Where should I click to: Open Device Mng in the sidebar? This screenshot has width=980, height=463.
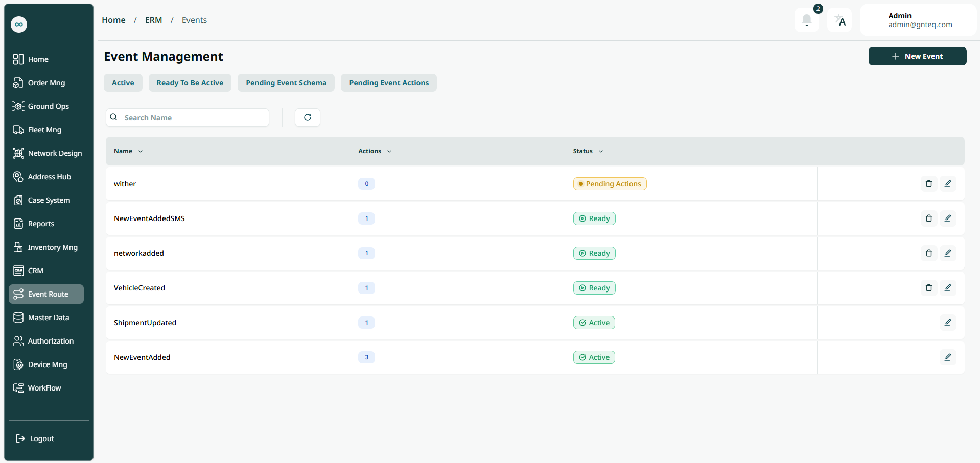(46, 364)
